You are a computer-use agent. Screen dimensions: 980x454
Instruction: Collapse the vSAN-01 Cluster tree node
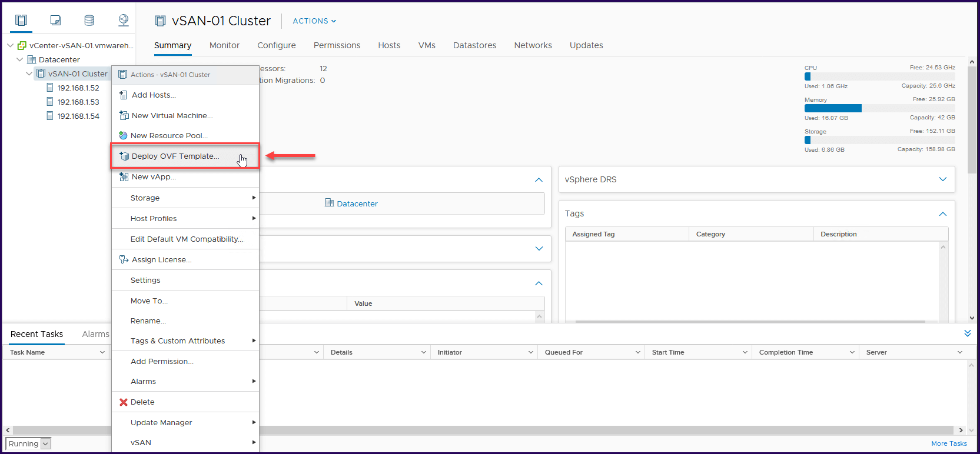pos(29,74)
